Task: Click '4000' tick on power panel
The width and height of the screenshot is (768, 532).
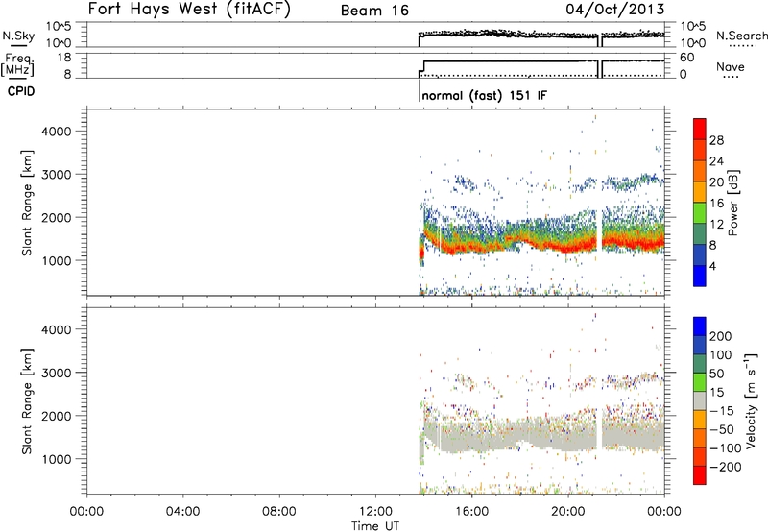Action: click(x=57, y=132)
